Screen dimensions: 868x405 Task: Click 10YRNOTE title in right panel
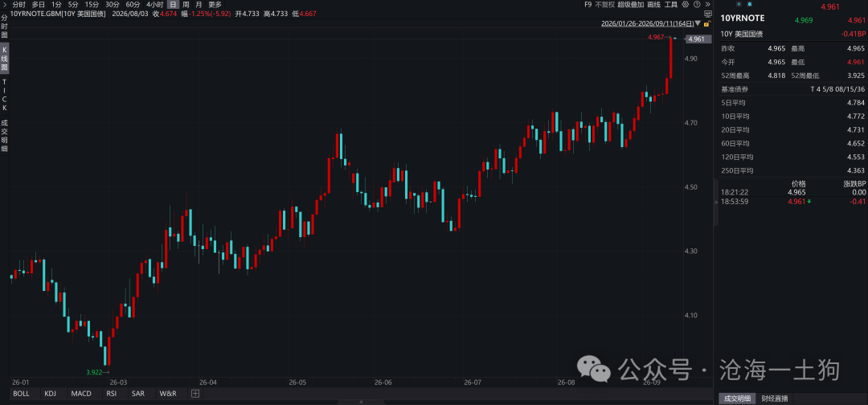click(x=743, y=18)
